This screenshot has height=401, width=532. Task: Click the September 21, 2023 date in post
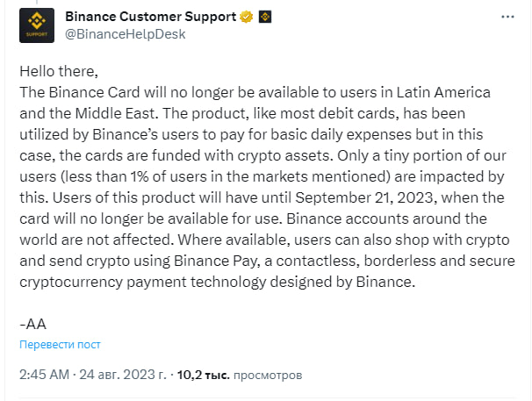click(x=366, y=197)
